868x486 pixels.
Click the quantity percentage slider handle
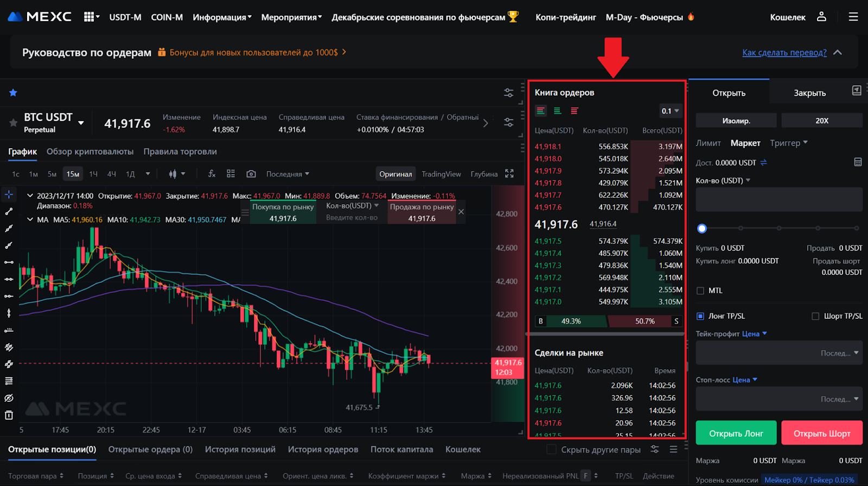pyautogui.click(x=702, y=229)
